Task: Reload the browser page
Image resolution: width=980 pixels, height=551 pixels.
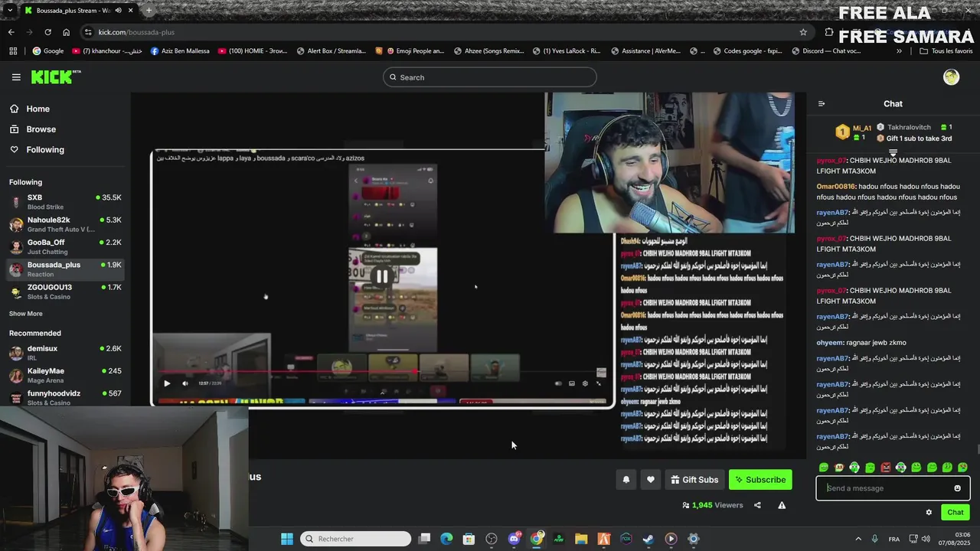Action: click(47, 32)
